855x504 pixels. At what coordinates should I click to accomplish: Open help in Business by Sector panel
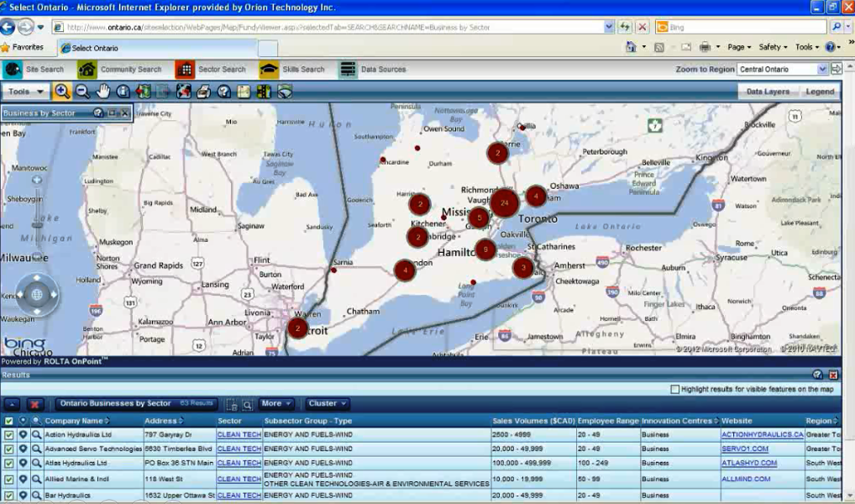[98, 113]
